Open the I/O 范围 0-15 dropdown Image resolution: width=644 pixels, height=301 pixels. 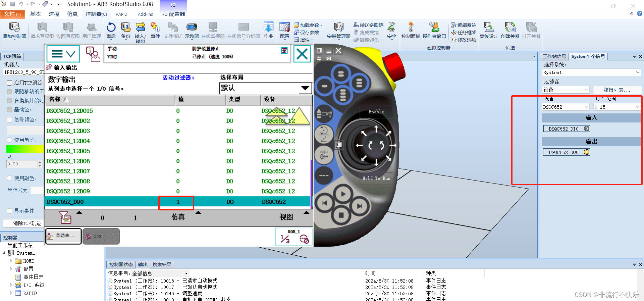[617, 107]
